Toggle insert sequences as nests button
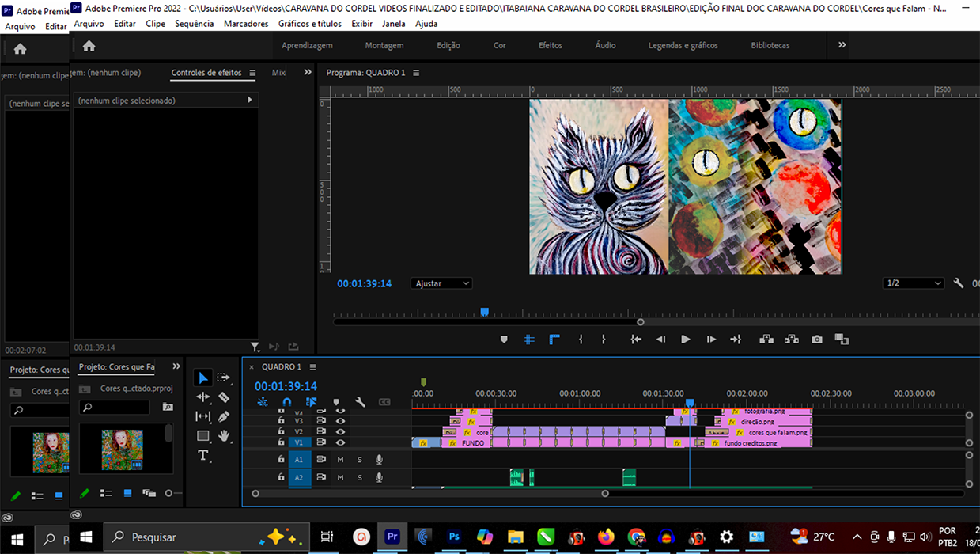 pyautogui.click(x=263, y=402)
